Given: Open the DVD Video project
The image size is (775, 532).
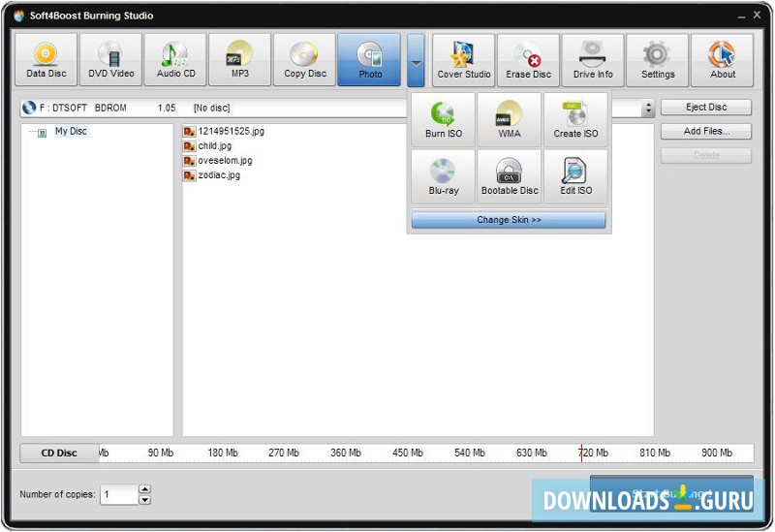Looking at the screenshot, I should pos(110,60).
